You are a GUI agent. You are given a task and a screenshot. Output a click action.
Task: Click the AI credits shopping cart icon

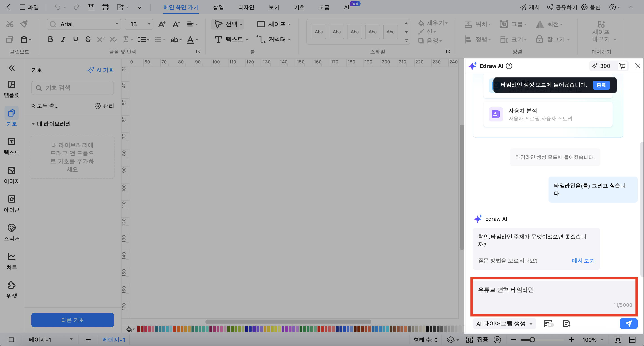[622, 66]
